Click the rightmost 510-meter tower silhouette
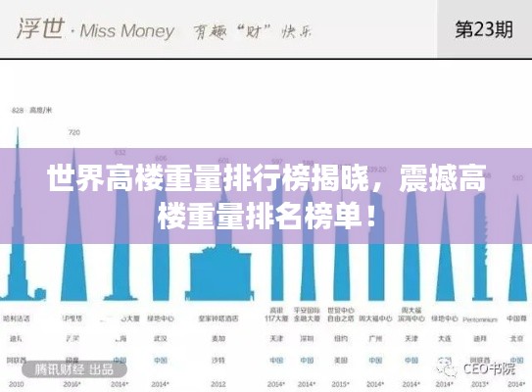Image resolution: width=532 pixels, height=392 pixels. [517, 248]
